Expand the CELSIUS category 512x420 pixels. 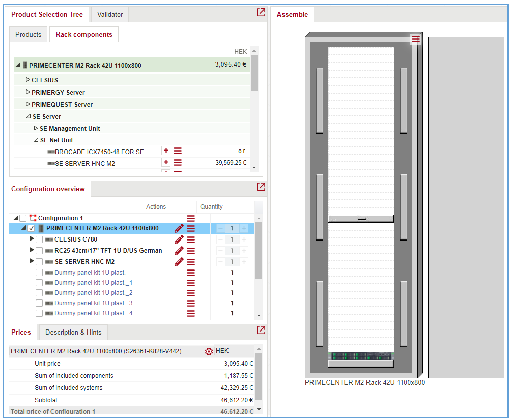pos(28,80)
